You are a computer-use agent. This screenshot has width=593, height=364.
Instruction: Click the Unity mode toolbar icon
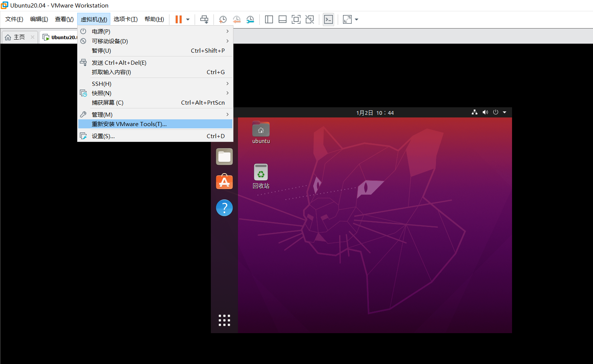tap(310, 20)
